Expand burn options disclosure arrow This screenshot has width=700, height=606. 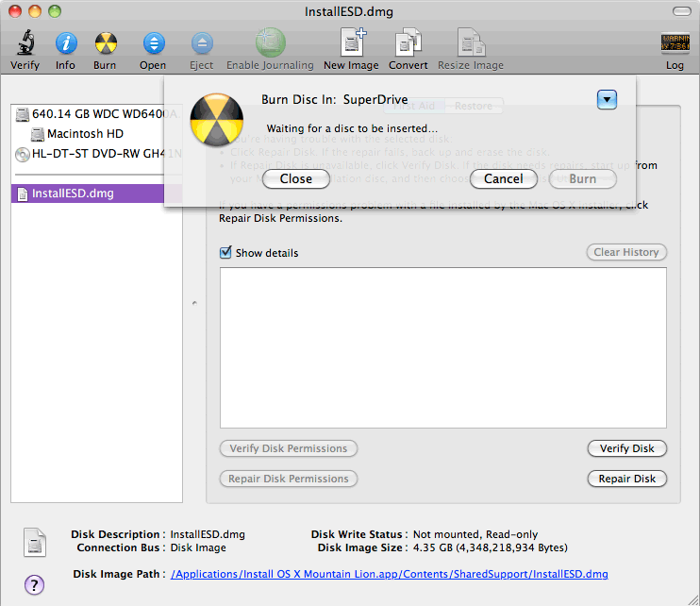click(607, 100)
